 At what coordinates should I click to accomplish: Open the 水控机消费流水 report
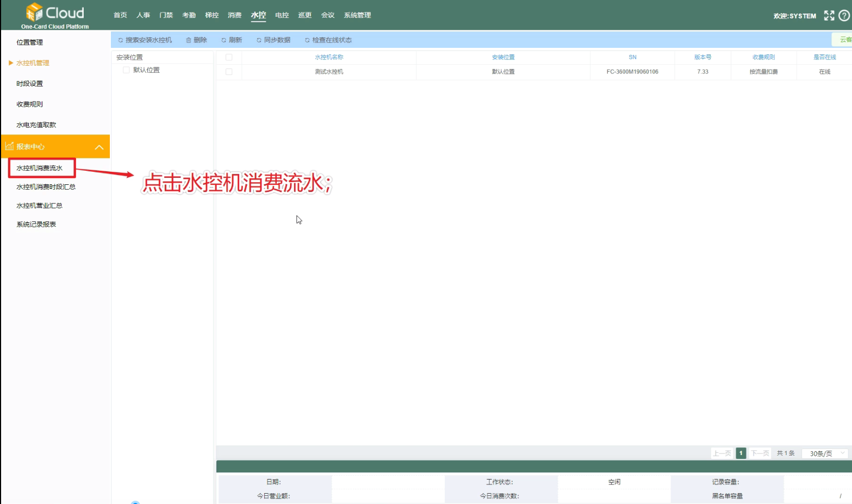point(39,168)
